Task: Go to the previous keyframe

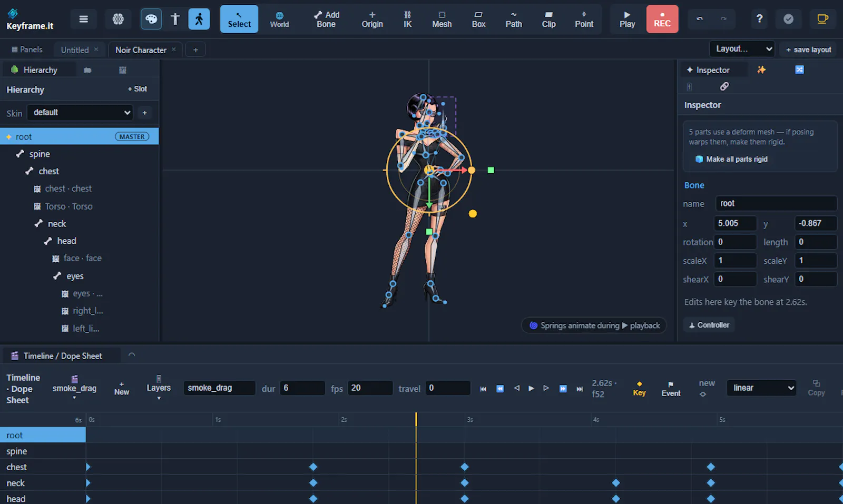Action: point(500,389)
